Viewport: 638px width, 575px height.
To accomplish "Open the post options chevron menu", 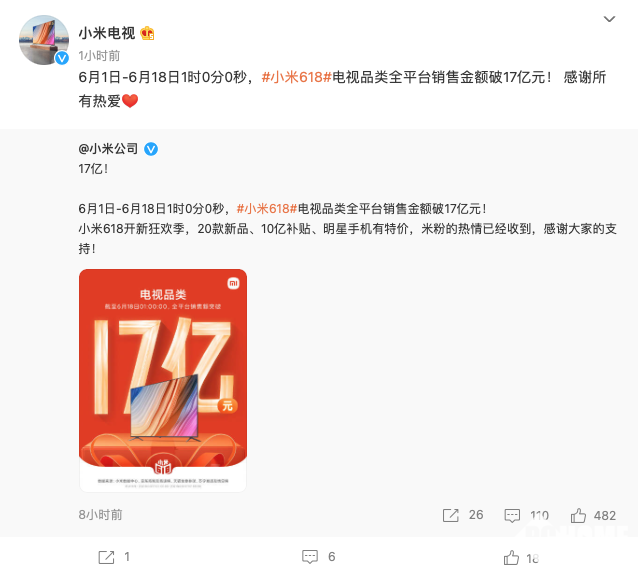I will (x=609, y=19).
